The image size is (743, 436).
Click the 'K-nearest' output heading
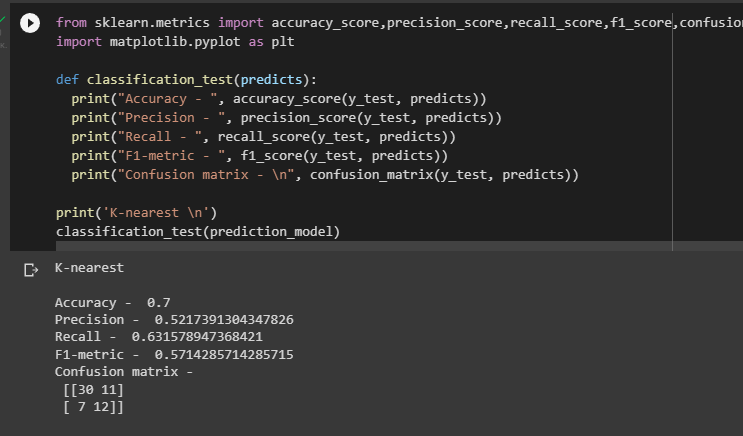click(x=89, y=268)
